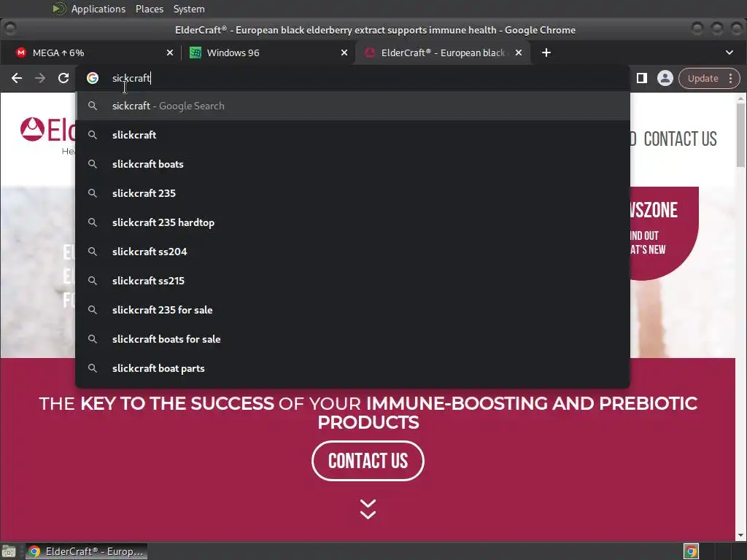Open the Newszone circle banner

(x=664, y=233)
